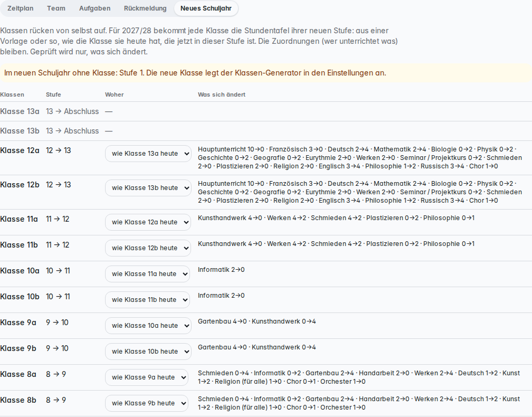
Task: Open the Woher dropdown for Klasse 10a
Action: click(x=148, y=274)
